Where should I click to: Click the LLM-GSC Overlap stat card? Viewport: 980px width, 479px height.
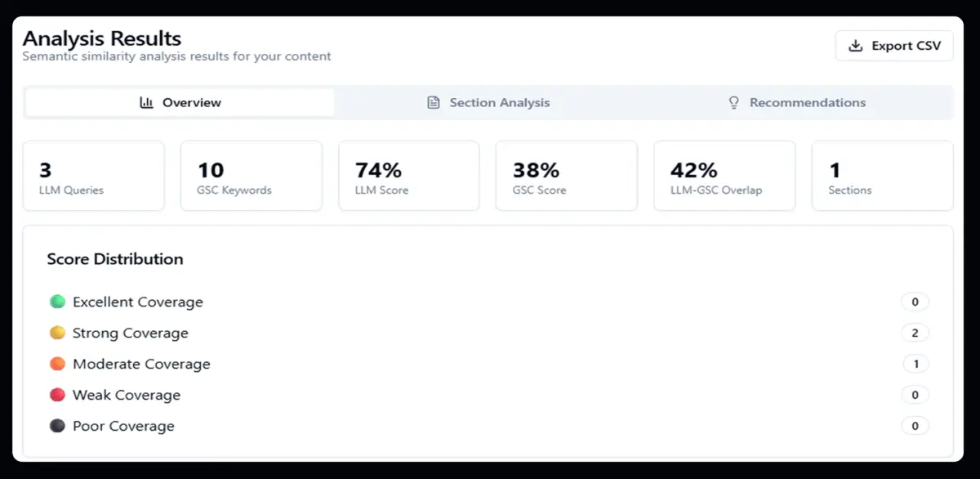coord(724,176)
